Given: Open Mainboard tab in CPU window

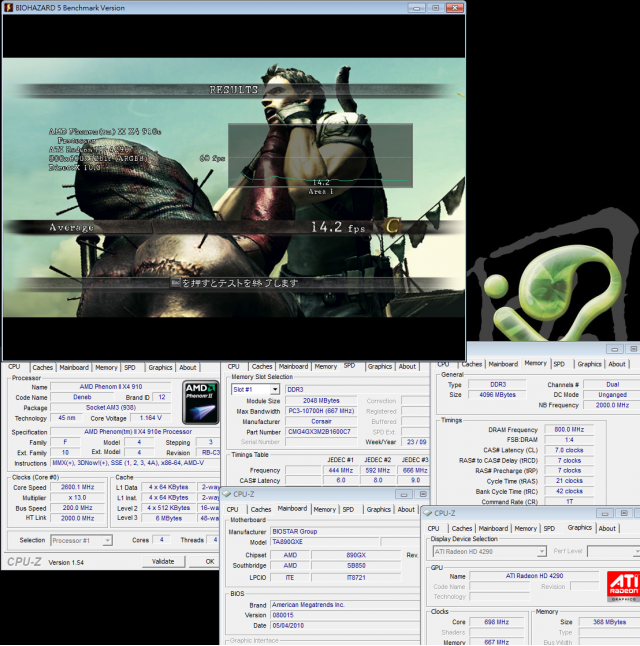Looking at the screenshot, I should [74, 367].
